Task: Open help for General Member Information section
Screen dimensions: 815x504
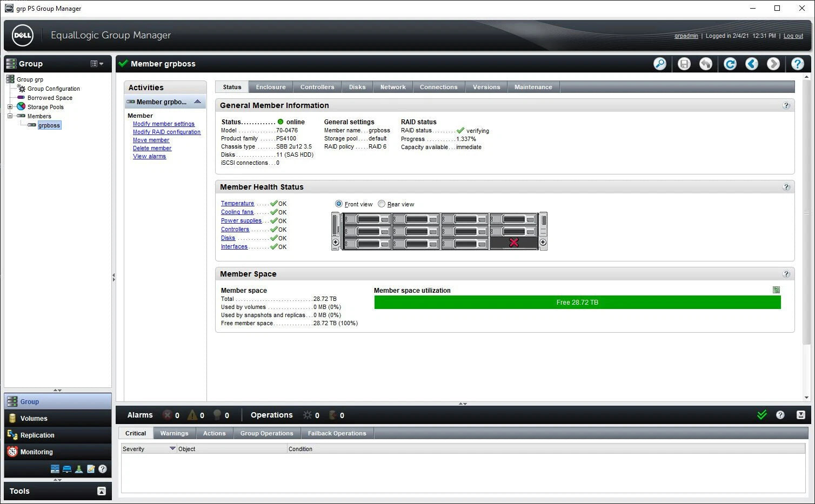Action: (786, 105)
